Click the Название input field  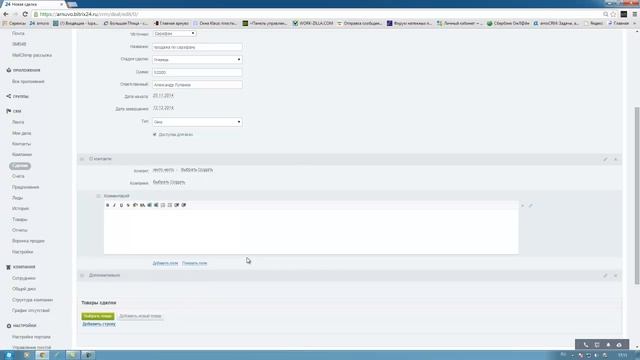(x=197, y=47)
